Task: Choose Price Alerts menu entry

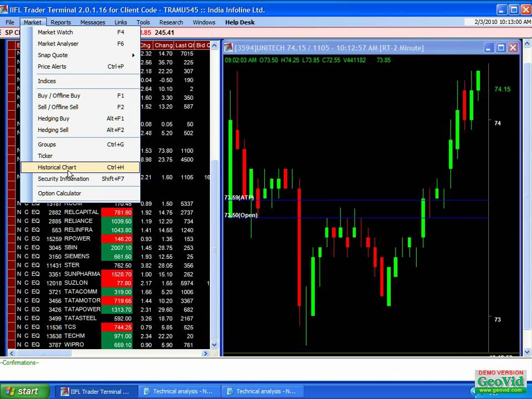Action: 80,66
